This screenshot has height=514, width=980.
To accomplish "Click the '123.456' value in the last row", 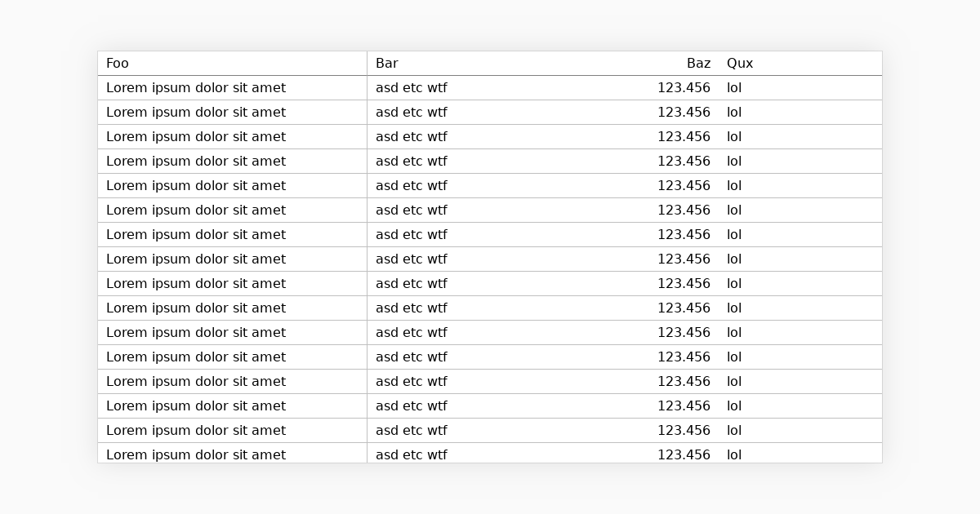I will [684, 454].
